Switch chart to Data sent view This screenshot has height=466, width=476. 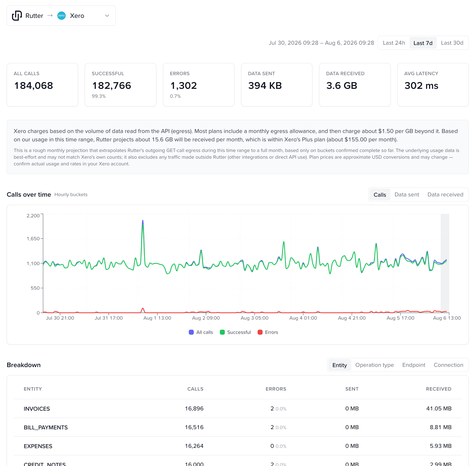pyautogui.click(x=407, y=194)
